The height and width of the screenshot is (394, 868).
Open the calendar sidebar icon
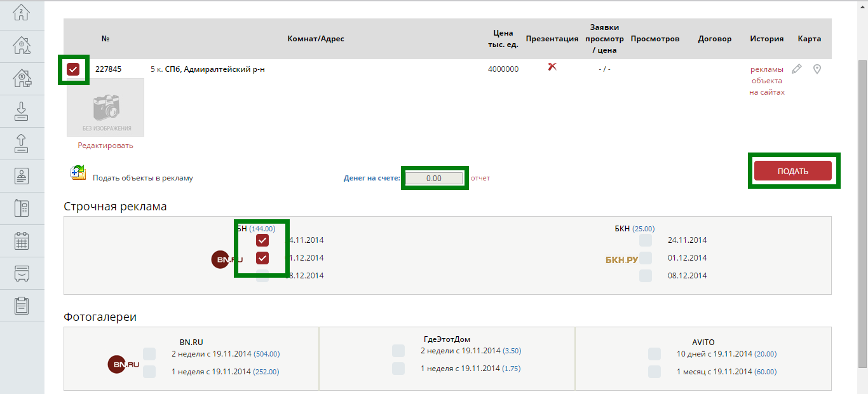tap(22, 241)
